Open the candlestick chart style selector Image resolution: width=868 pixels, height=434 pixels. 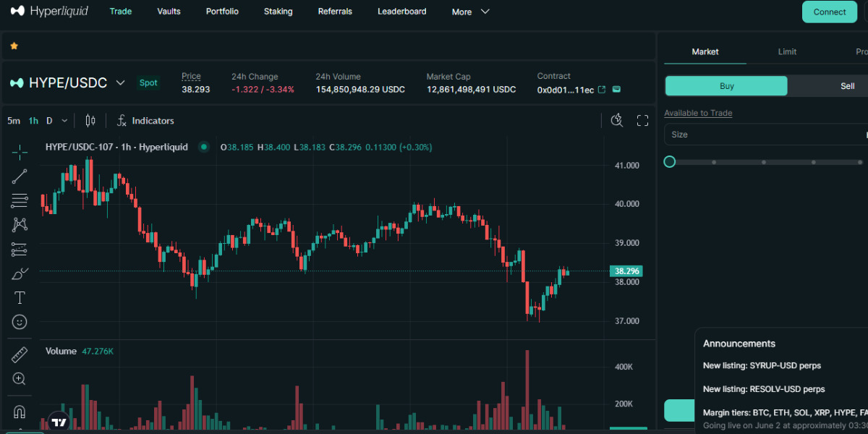[90, 121]
